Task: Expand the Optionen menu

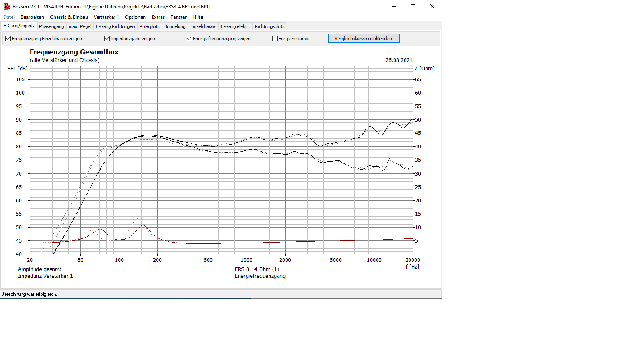Action: pyautogui.click(x=135, y=17)
